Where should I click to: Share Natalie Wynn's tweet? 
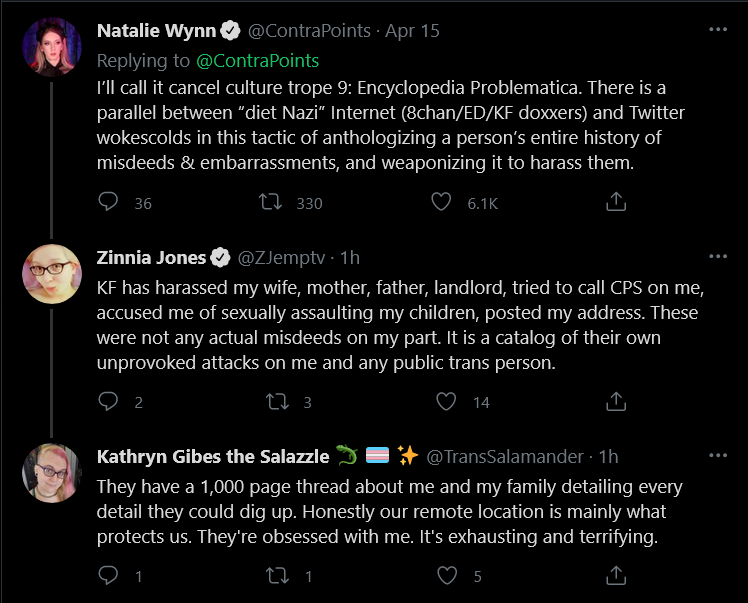[x=616, y=203]
